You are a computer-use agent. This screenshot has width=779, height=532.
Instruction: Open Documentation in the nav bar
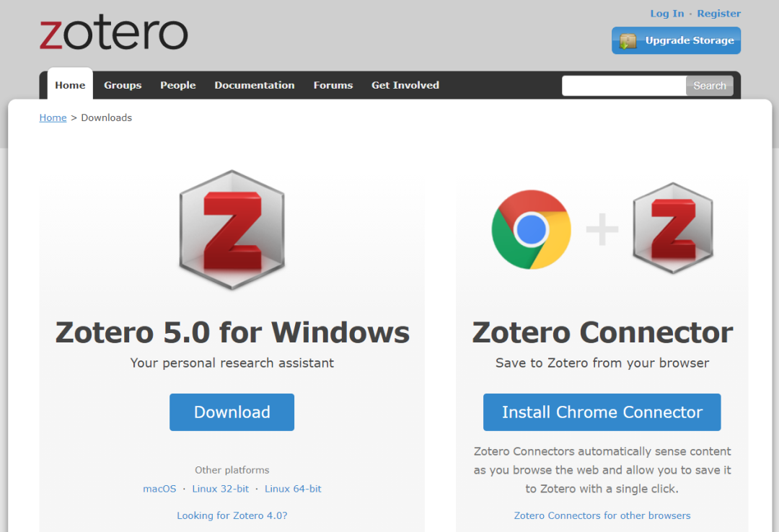(x=255, y=85)
